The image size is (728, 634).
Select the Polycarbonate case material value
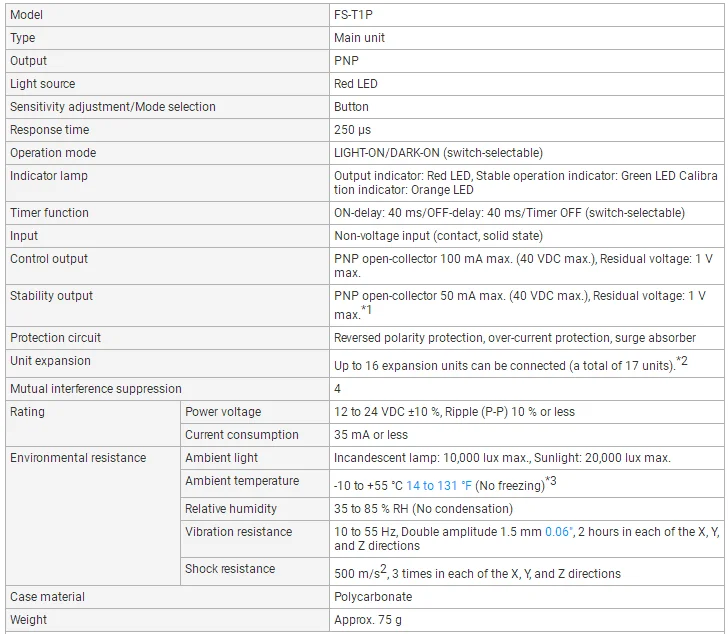point(373,597)
